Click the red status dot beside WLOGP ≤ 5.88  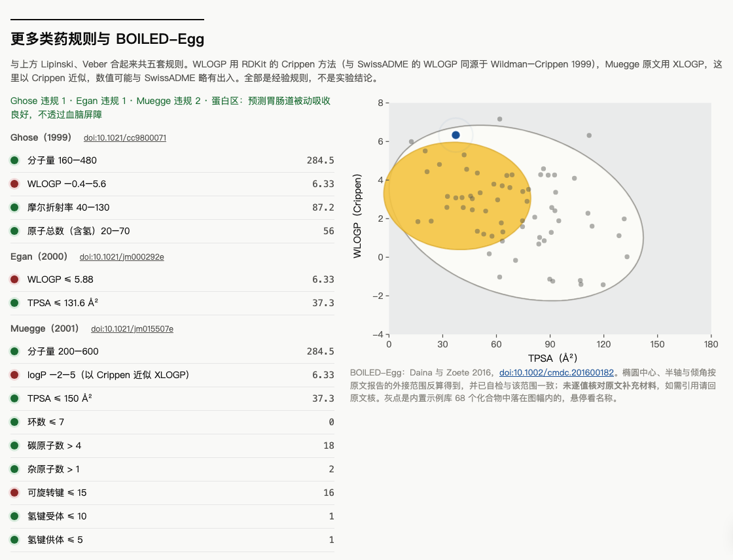pos(14,279)
